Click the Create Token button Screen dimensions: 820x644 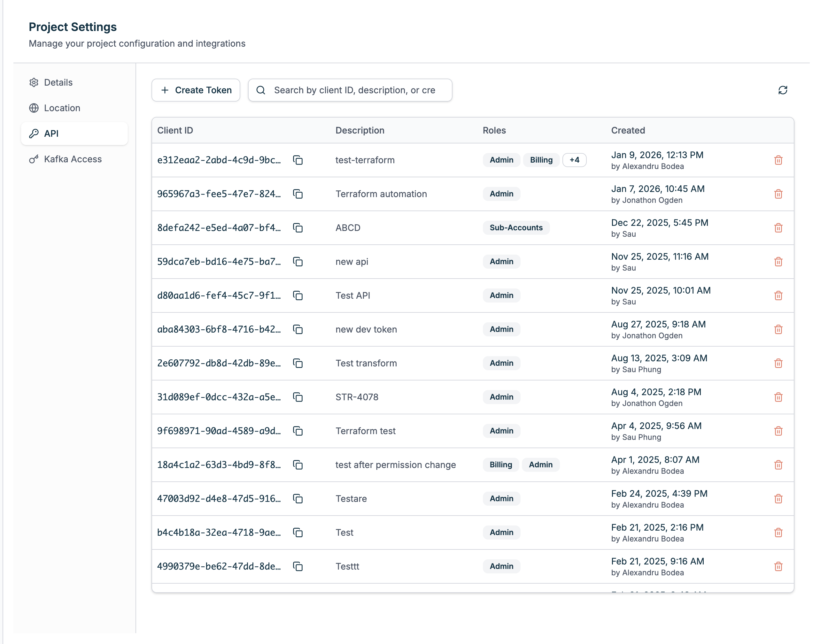(195, 90)
